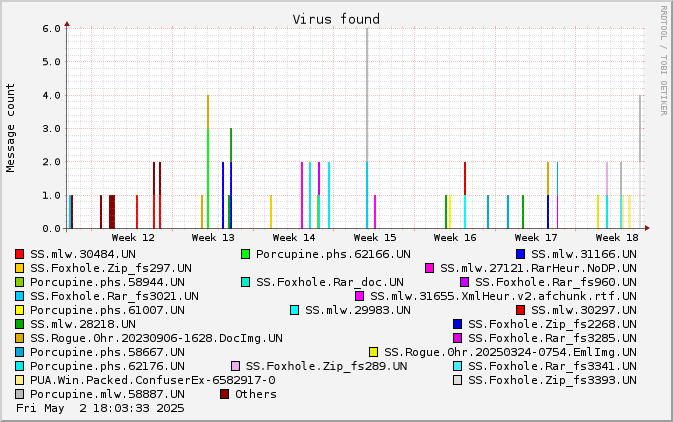Click the timestamp Fri May 2 18:03:33 2025
Image resolution: width=673 pixels, height=422 pixels.
tap(100, 408)
